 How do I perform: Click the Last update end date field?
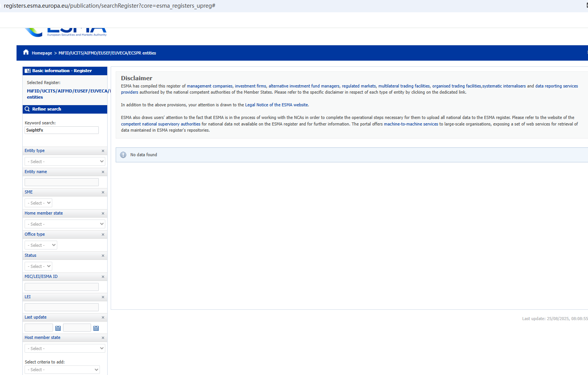coord(77,328)
